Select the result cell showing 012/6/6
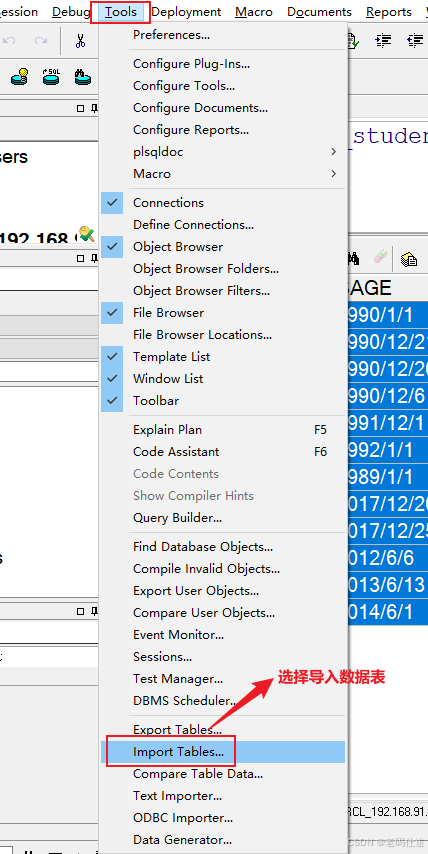 click(388, 558)
